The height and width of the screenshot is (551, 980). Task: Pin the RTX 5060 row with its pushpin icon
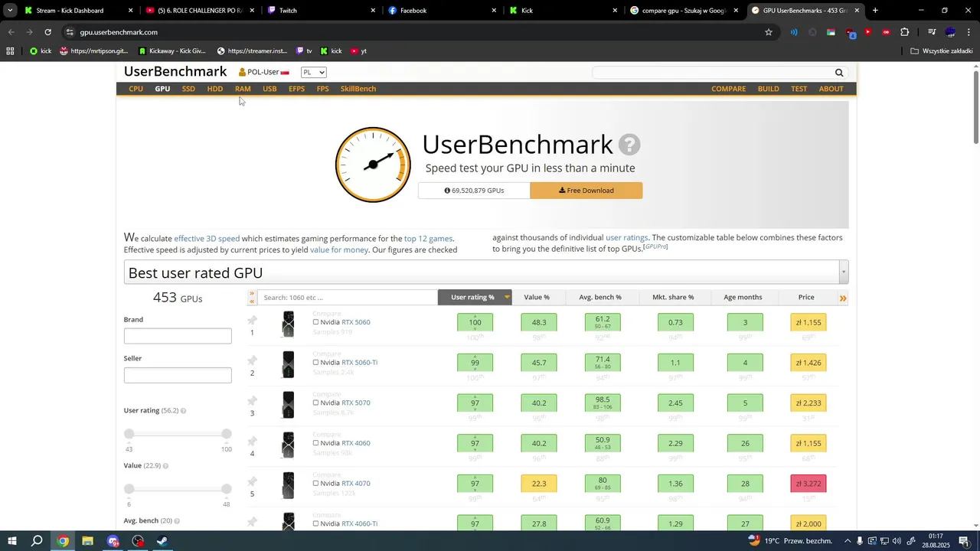point(252,320)
